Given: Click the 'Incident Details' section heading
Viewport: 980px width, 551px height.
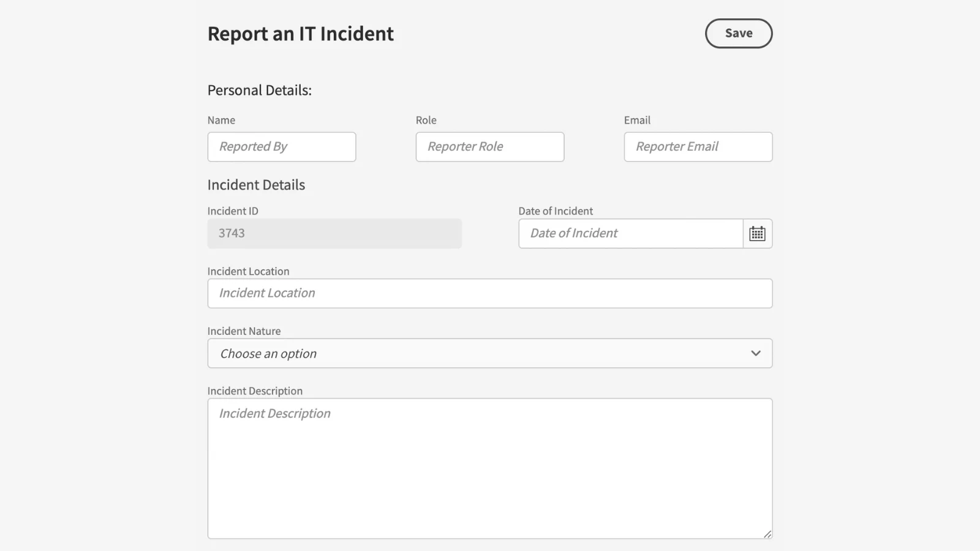Looking at the screenshot, I should click(256, 185).
